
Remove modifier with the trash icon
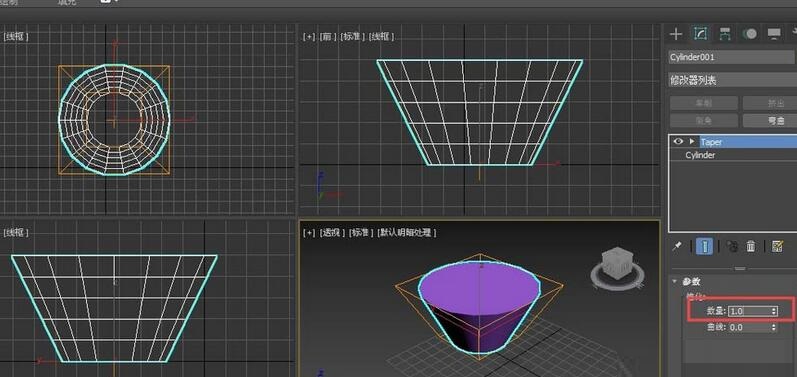click(751, 246)
